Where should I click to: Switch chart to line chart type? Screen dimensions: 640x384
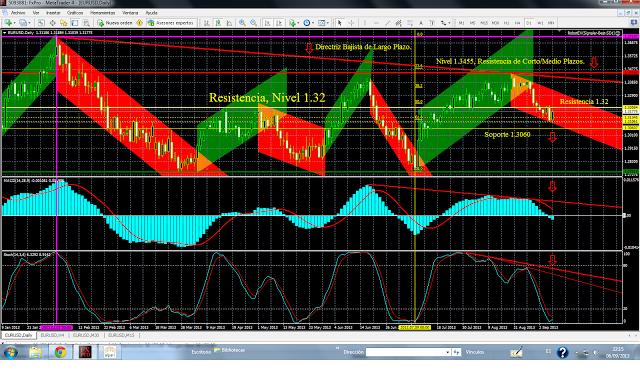coord(229,23)
